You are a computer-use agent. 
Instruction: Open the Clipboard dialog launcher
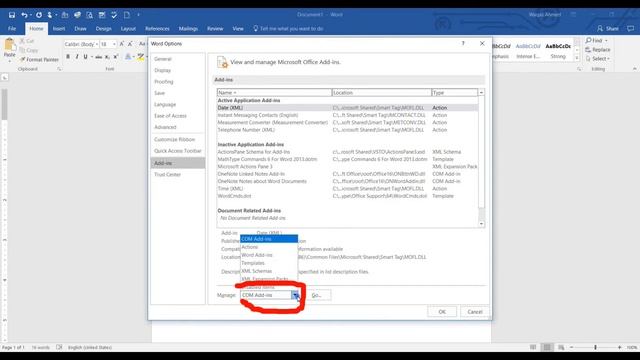(x=60, y=69)
